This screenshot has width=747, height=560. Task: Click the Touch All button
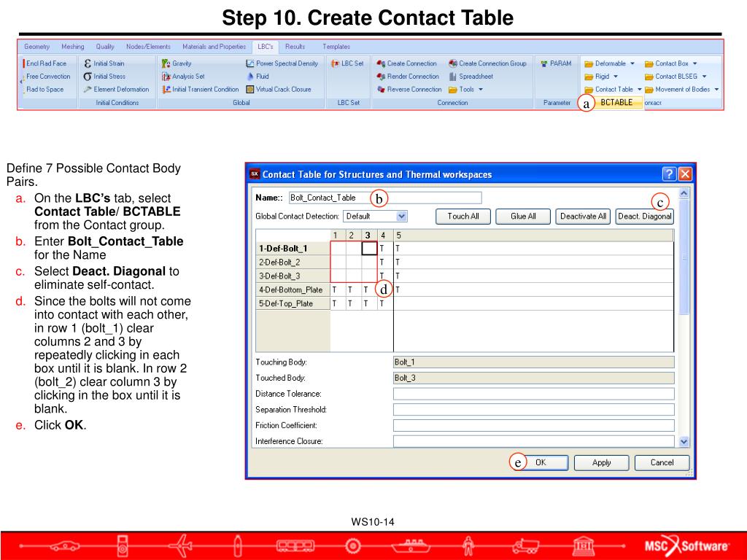point(463,216)
